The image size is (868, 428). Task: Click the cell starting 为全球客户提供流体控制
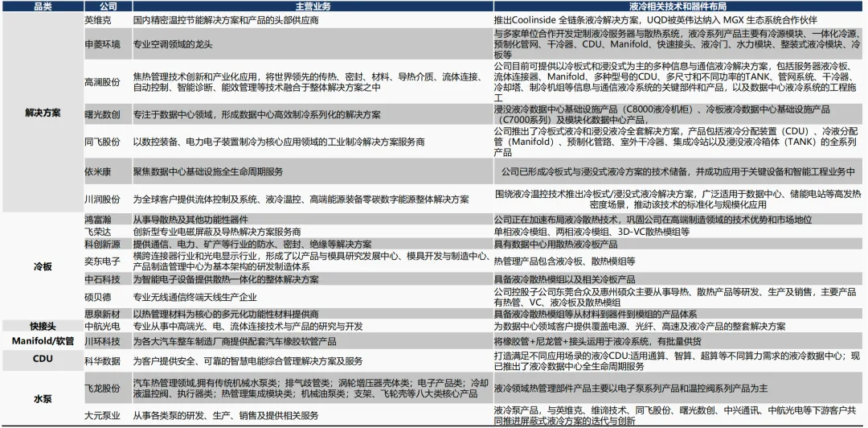pos(312,199)
